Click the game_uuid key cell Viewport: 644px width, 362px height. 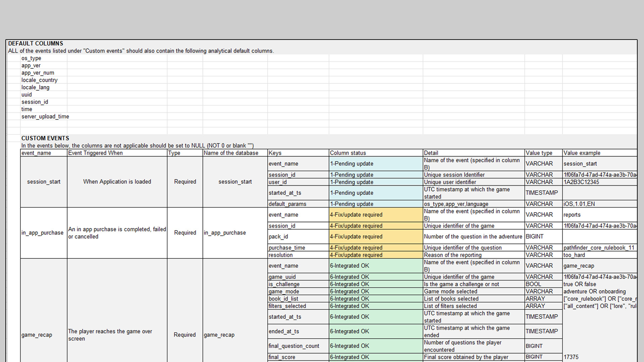click(298, 277)
